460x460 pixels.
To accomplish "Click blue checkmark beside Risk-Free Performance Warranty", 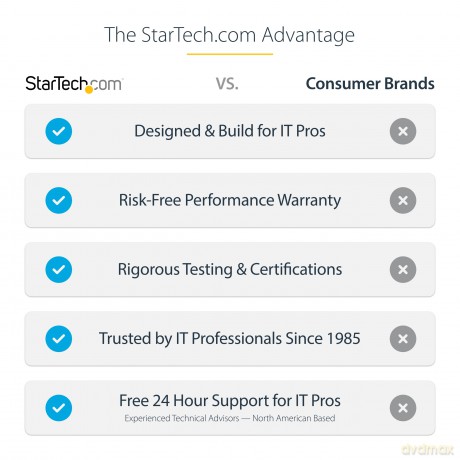I will [59, 200].
